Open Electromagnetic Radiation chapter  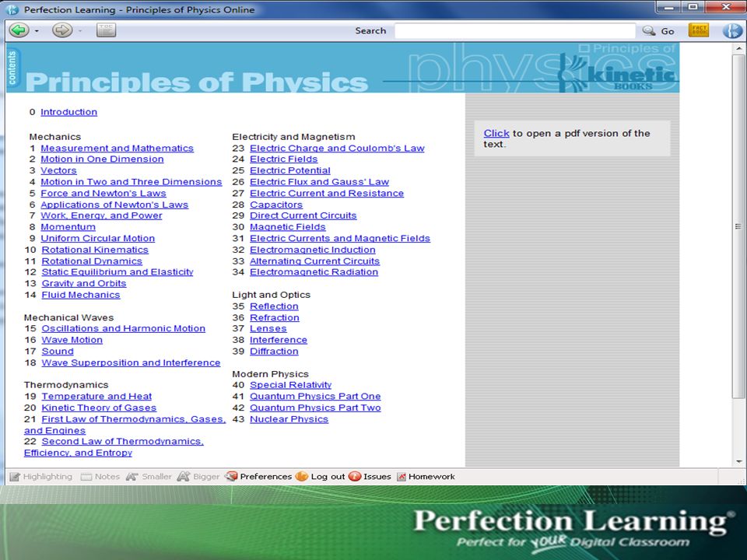pos(314,272)
